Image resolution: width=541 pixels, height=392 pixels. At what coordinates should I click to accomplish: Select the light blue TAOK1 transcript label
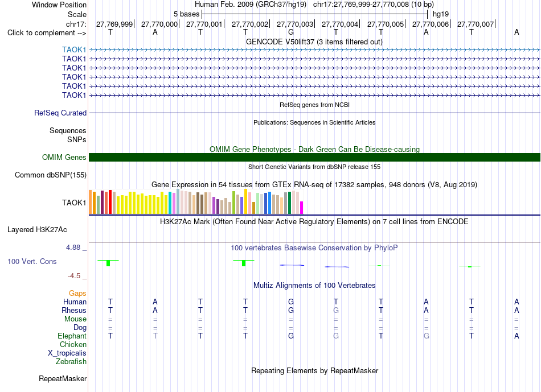click(74, 49)
